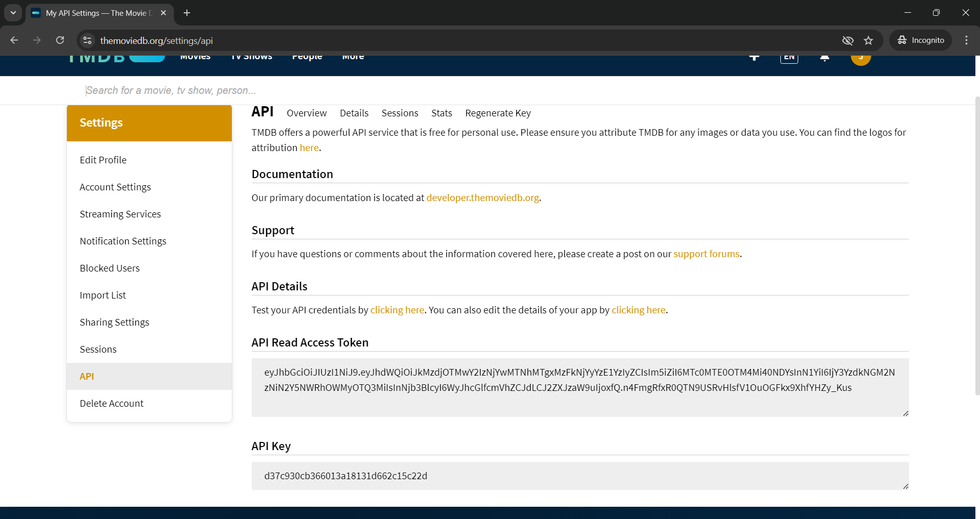Bookmark this page with the star icon
Screen dimensions: 980x519
pyautogui.click(x=869, y=40)
